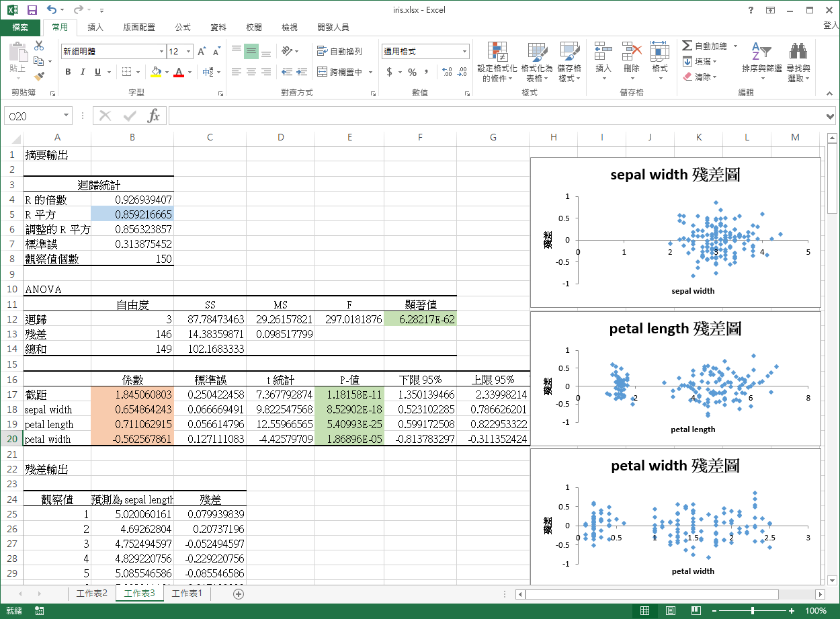Click the Insert Function fx icon

(154, 116)
